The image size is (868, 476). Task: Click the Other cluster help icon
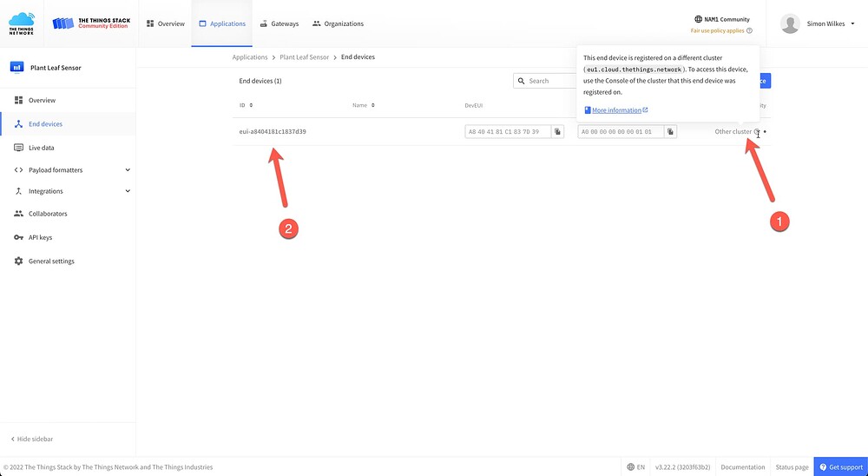(757, 132)
